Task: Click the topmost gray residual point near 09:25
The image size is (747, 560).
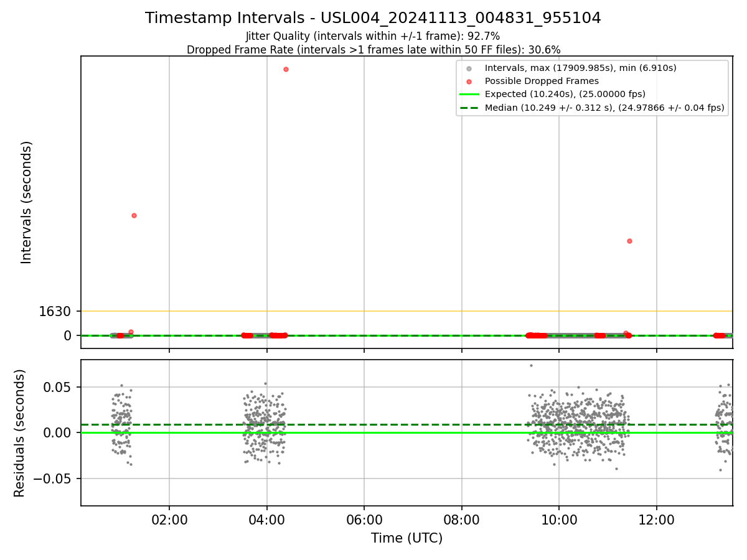Action: 531,365
